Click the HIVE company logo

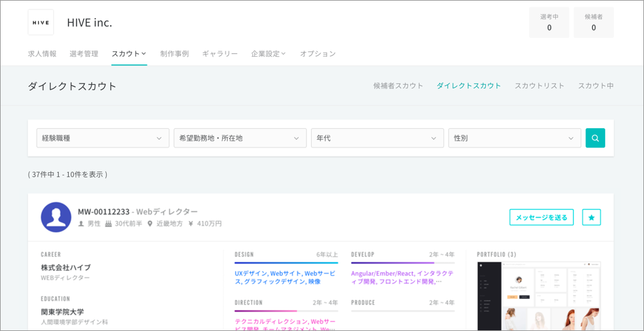tap(41, 22)
